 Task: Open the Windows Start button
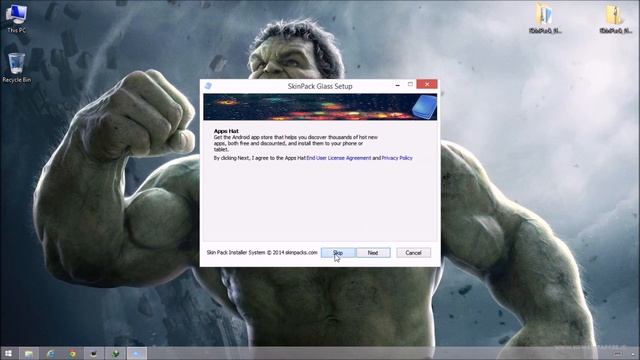point(8,353)
